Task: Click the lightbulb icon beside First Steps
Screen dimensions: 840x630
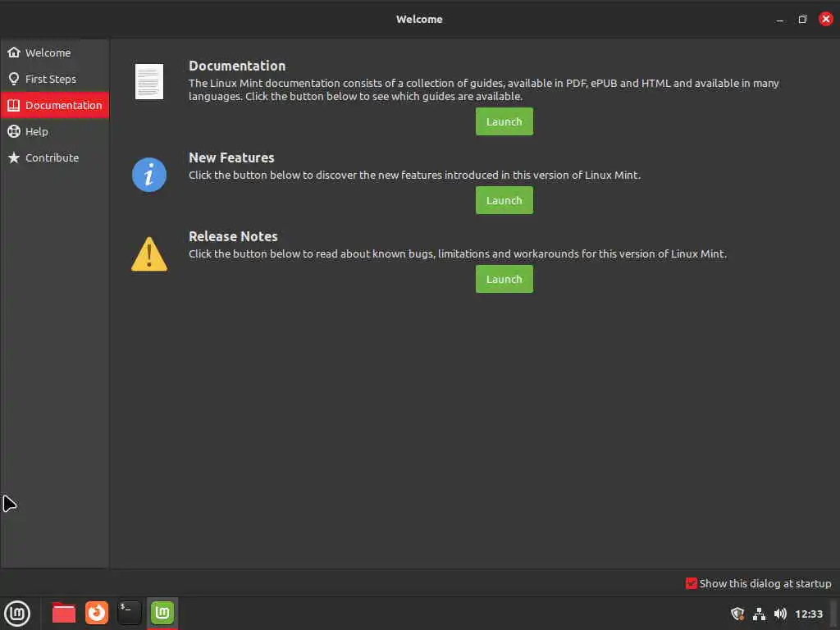Action: (14, 79)
